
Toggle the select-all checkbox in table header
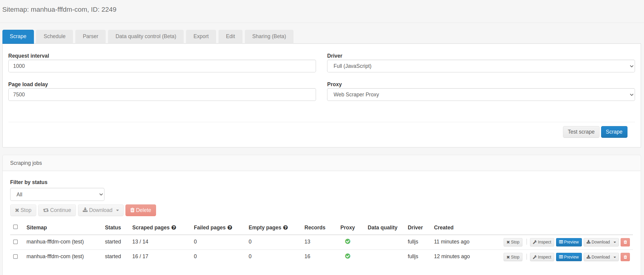(x=16, y=227)
